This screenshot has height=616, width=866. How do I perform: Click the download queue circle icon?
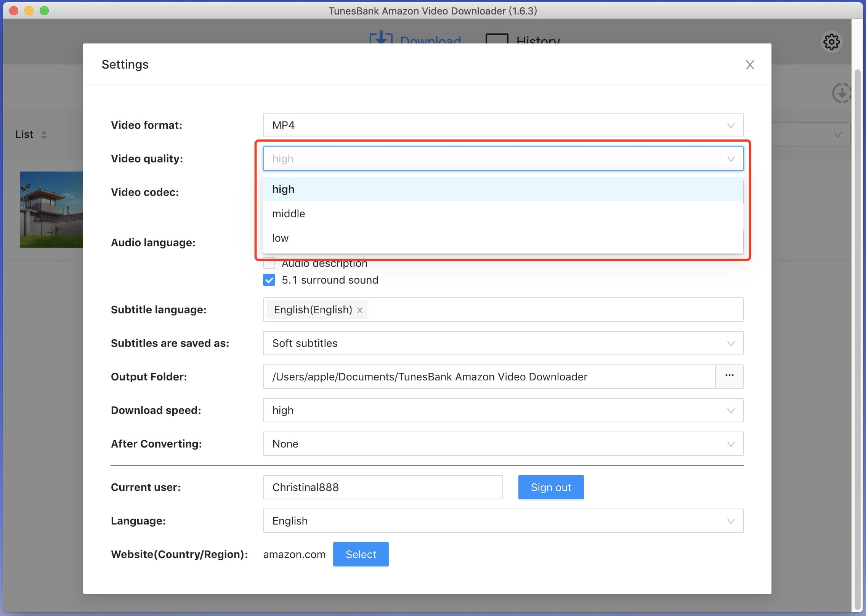tap(841, 93)
